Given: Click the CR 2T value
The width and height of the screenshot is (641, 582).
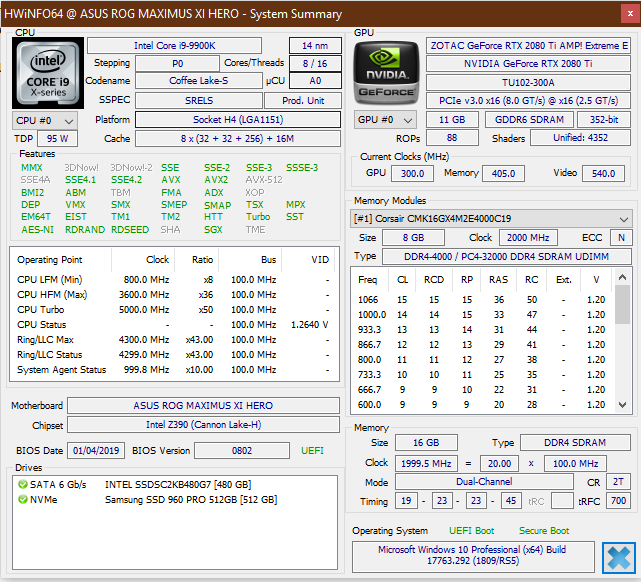Looking at the screenshot, I should tap(619, 482).
